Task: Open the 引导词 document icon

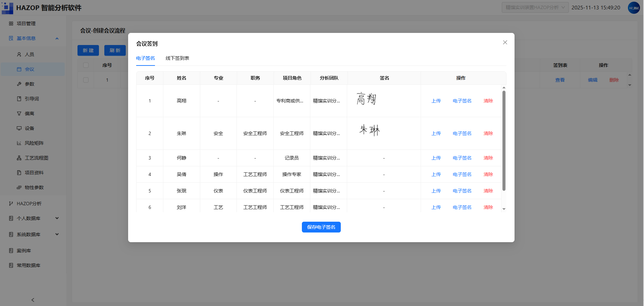Action: click(x=19, y=99)
